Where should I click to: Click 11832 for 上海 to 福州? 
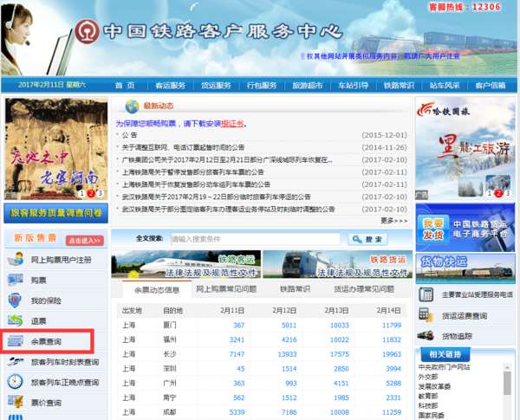392,339
